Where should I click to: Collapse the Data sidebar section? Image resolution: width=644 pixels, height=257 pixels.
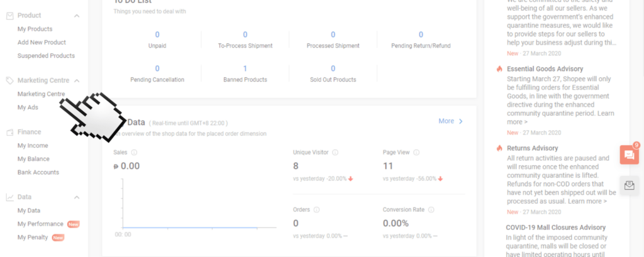click(77, 197)
